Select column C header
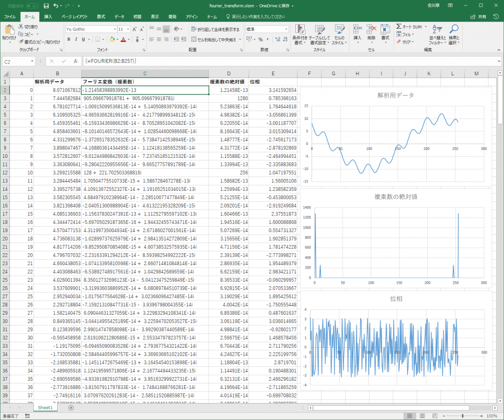Viewport: 504px width, 420px height. point(145,74)
